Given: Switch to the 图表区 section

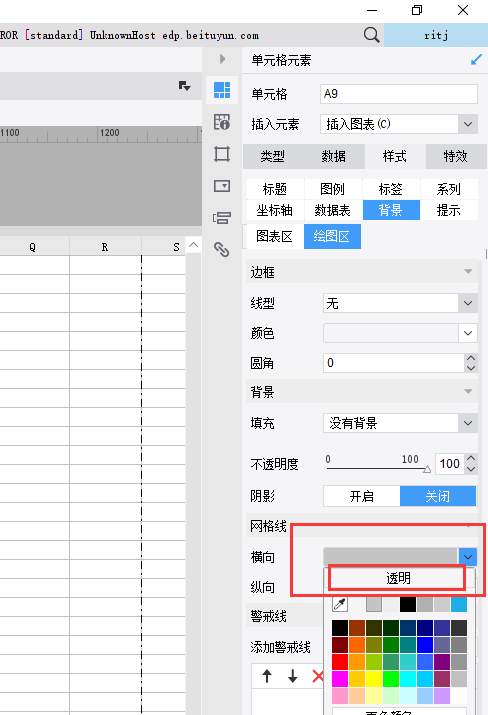Looking at the screenshot, I should click(275, 236).
